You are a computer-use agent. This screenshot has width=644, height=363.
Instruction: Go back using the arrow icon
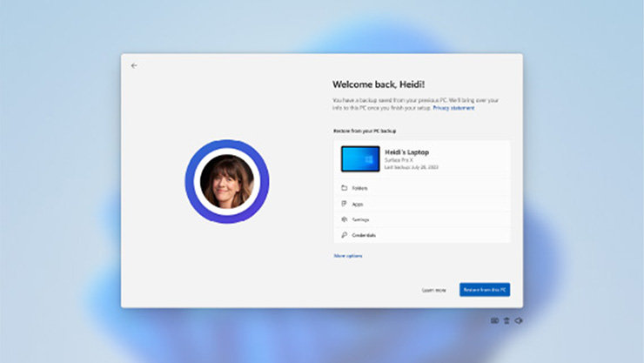tap(134, 65)
